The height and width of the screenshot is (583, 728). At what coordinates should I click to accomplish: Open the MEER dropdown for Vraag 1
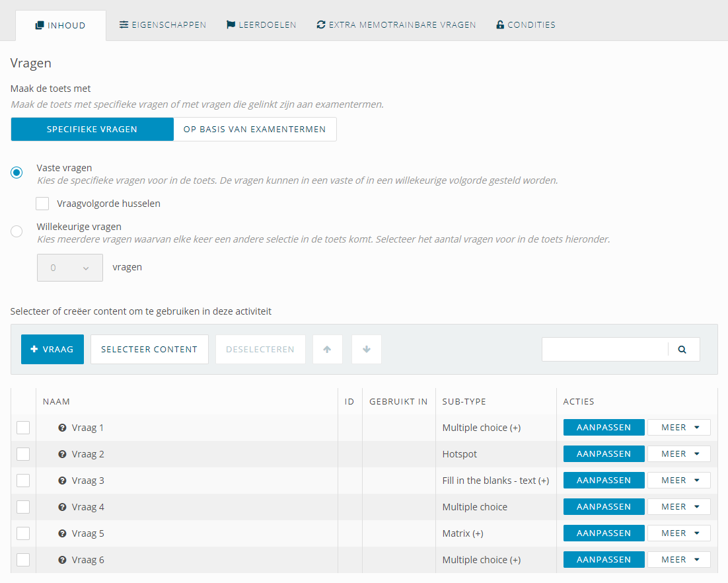(x=678, y=427)
